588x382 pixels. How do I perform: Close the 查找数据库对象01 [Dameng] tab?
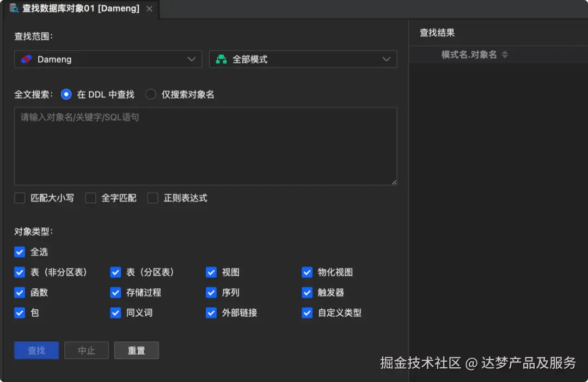click(149, 9)
